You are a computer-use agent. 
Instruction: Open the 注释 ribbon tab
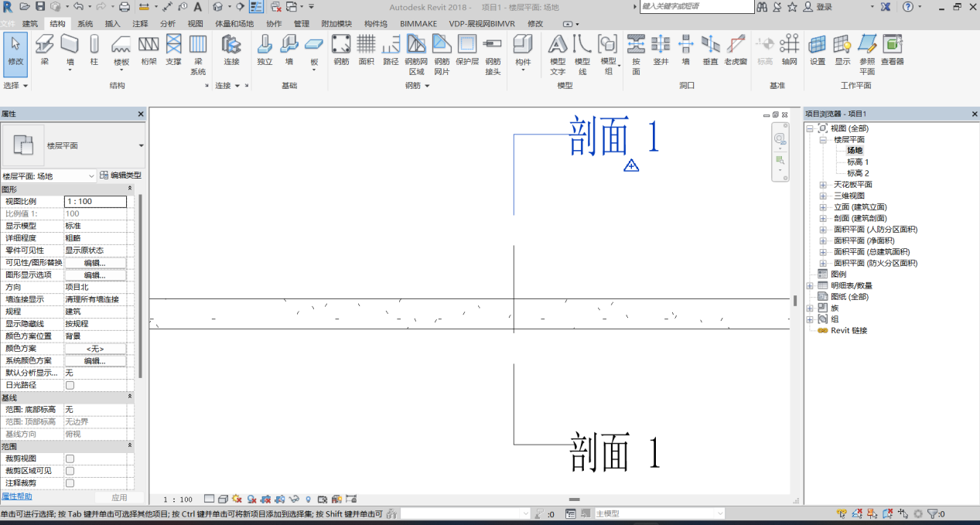(140, 24)
